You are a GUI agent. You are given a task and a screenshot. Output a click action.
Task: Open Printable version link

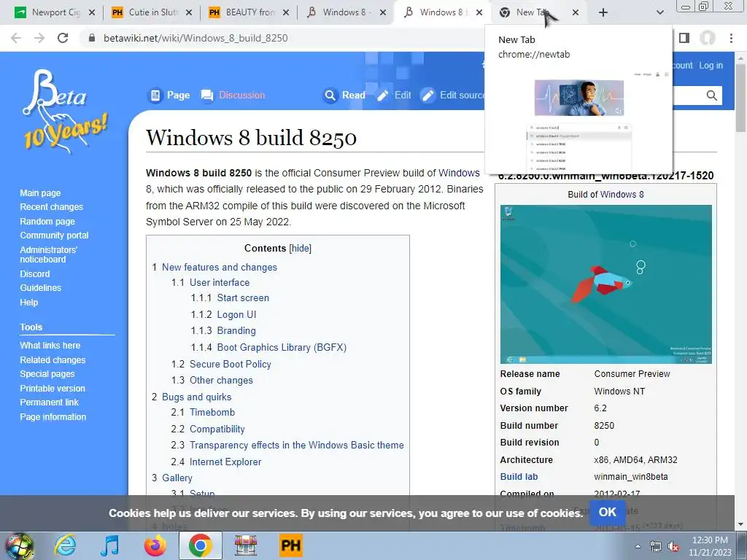[x=53, y=389]
